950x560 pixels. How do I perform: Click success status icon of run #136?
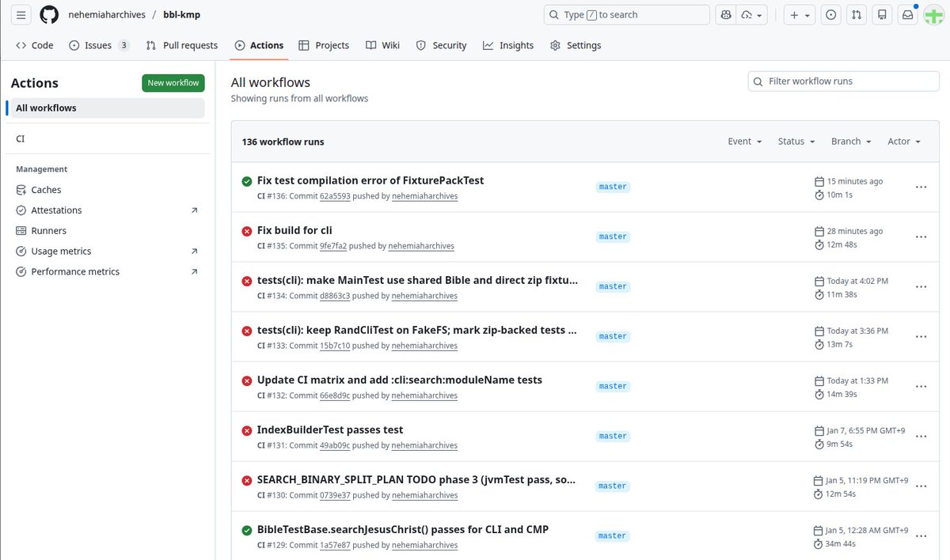(247, 181)
